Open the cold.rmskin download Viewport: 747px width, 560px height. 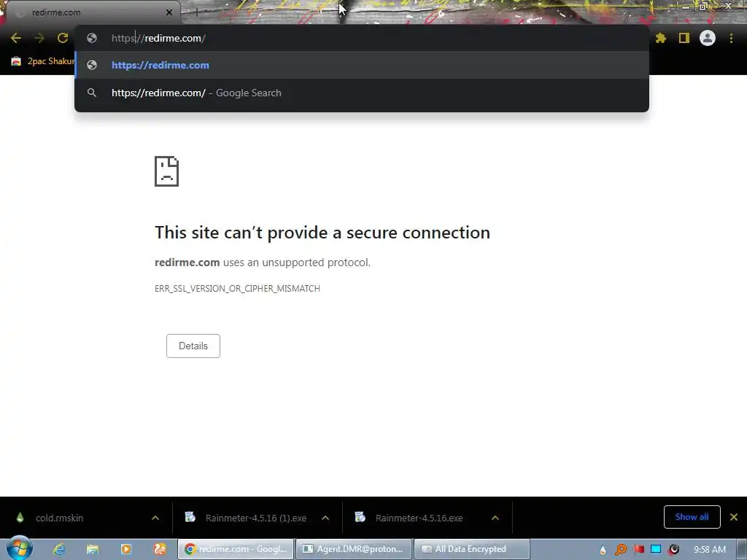[60, 518]
